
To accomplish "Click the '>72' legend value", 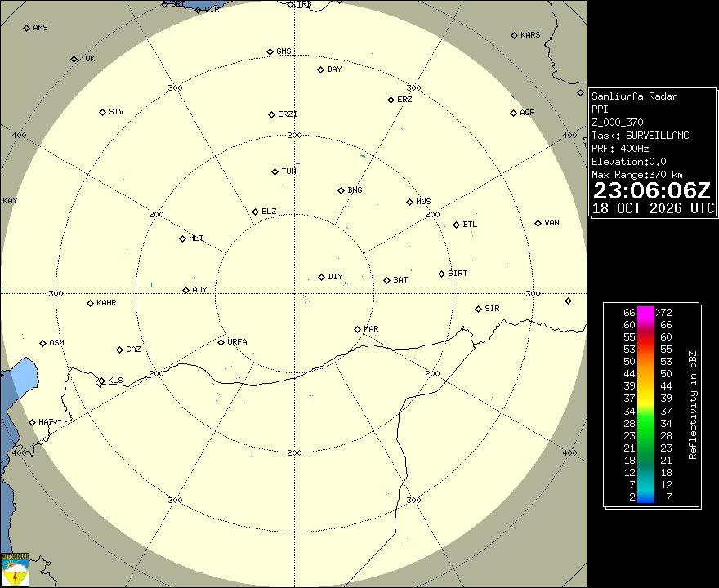I will [663, 313].
